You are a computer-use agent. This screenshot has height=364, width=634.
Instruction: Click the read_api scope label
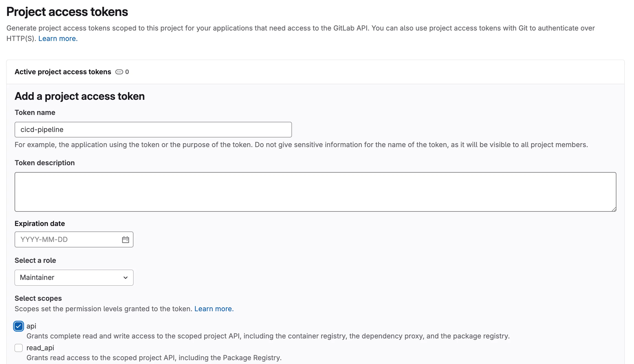[x=40, y=348]
